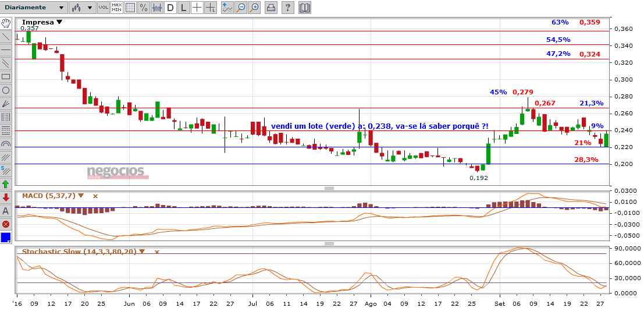Select the vertical grid lines tool
644x311 pixels.
click(x=6, y=117)
